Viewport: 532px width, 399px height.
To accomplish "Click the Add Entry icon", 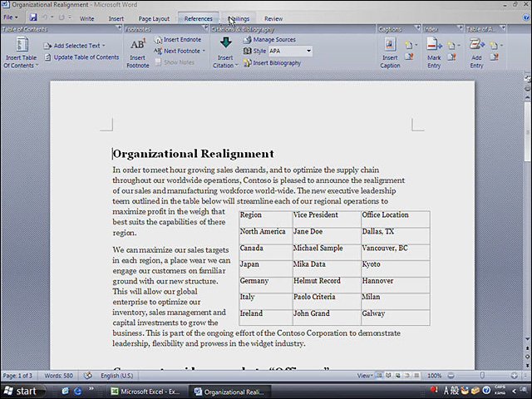I will pos(476,45).
